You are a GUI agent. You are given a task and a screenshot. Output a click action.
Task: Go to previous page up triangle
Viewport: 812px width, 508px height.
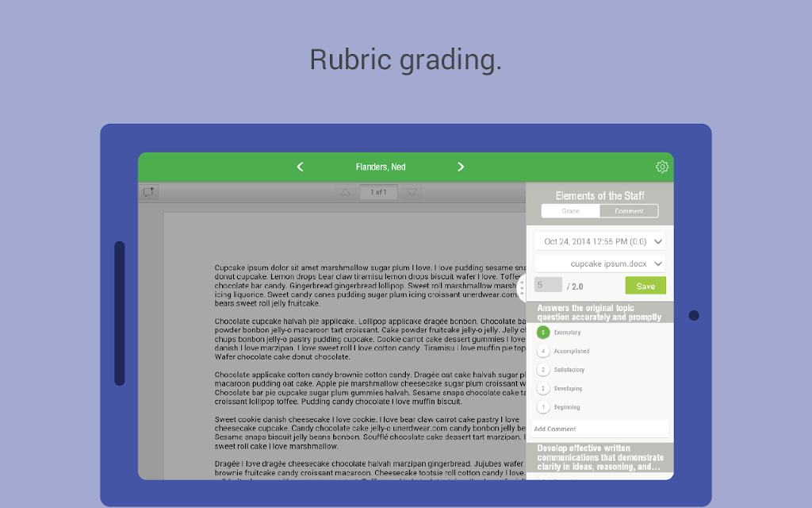coord(346,192)
